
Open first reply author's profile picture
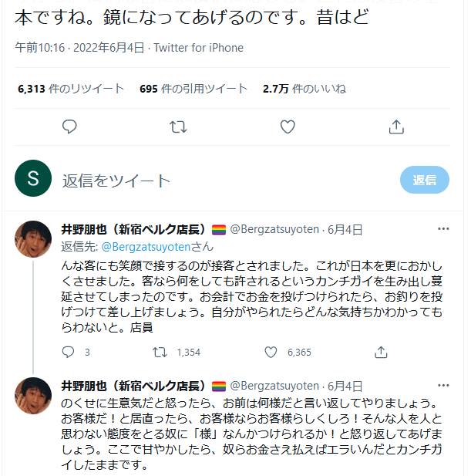point(34,239)
